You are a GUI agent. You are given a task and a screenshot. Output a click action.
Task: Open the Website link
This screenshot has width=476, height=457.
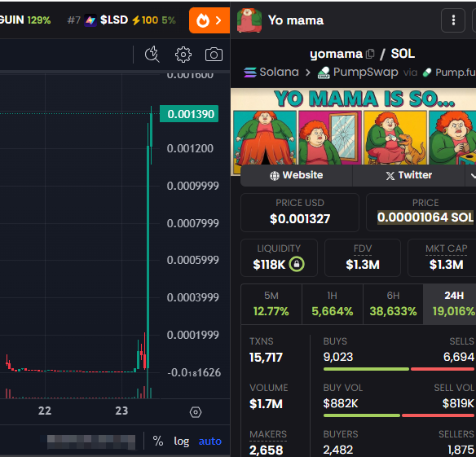pyautogui.click(x=297, y=175)
